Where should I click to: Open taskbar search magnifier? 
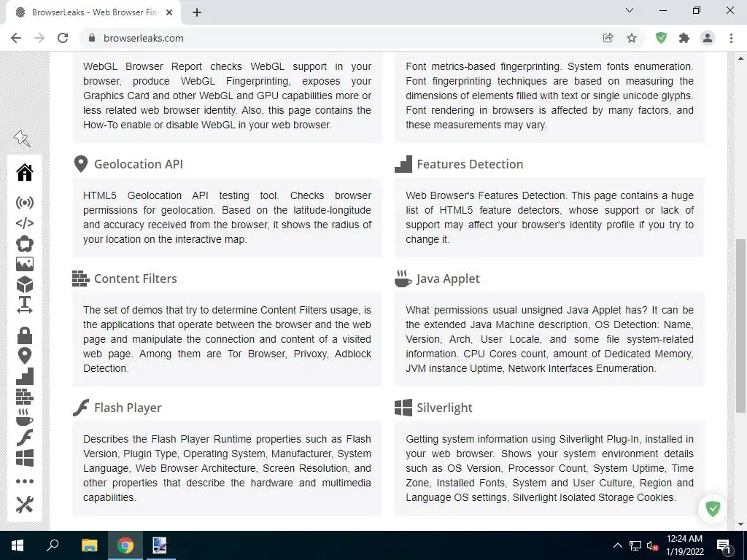tap(53, 545)
